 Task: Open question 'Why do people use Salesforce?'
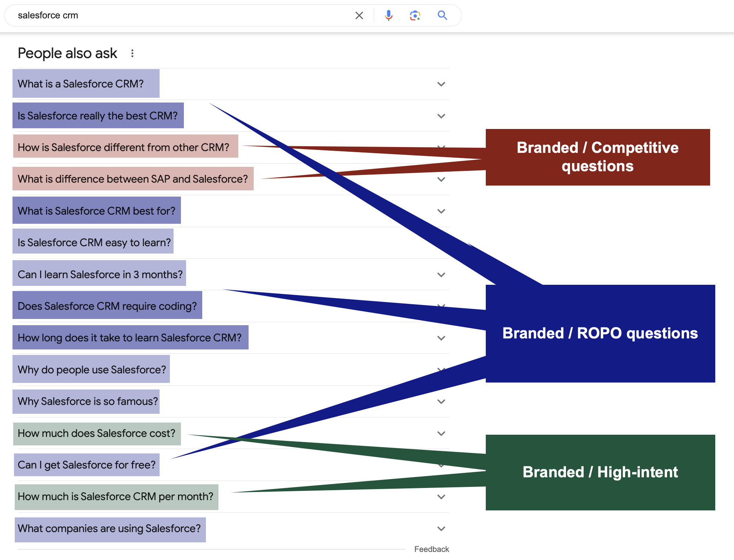92,370
